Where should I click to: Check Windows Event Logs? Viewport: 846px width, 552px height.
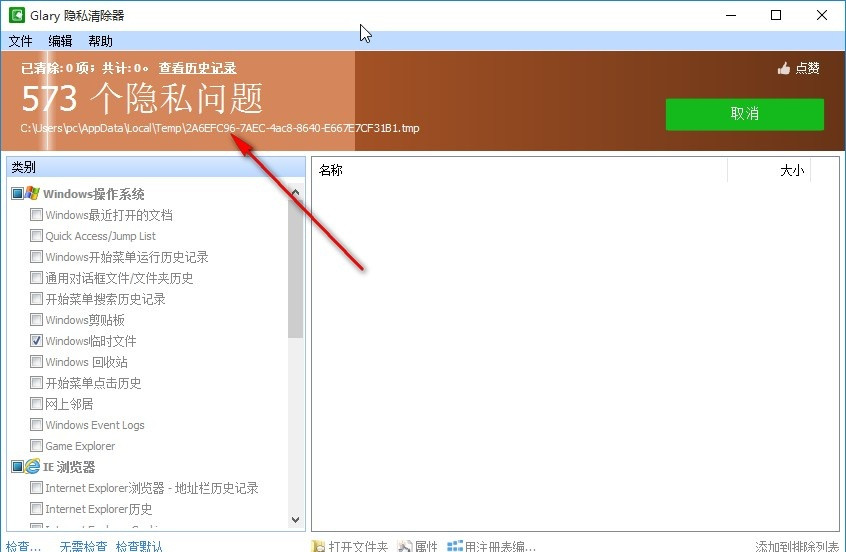coord(36,424)
